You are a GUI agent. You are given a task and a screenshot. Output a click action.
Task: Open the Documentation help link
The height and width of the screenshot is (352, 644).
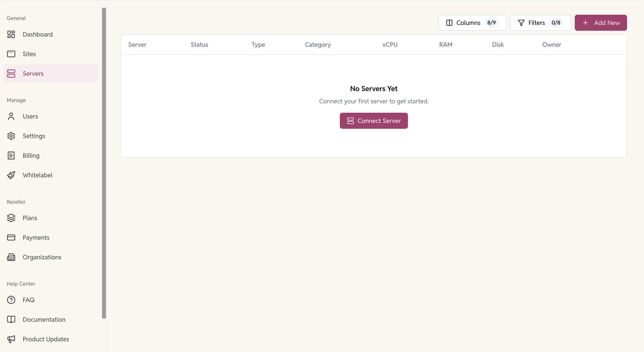click(51, 319)
